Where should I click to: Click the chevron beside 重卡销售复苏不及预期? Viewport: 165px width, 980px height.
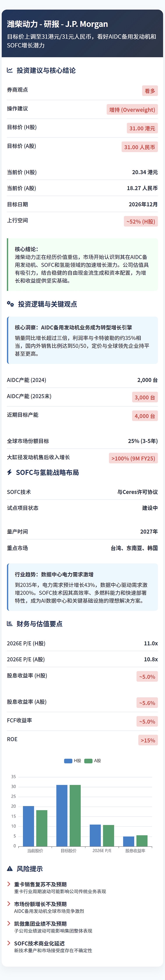[9, 884]
